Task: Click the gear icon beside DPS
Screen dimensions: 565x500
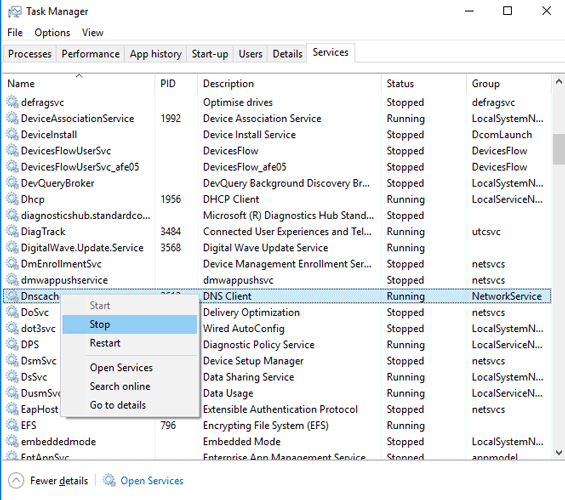Action: 12,344
